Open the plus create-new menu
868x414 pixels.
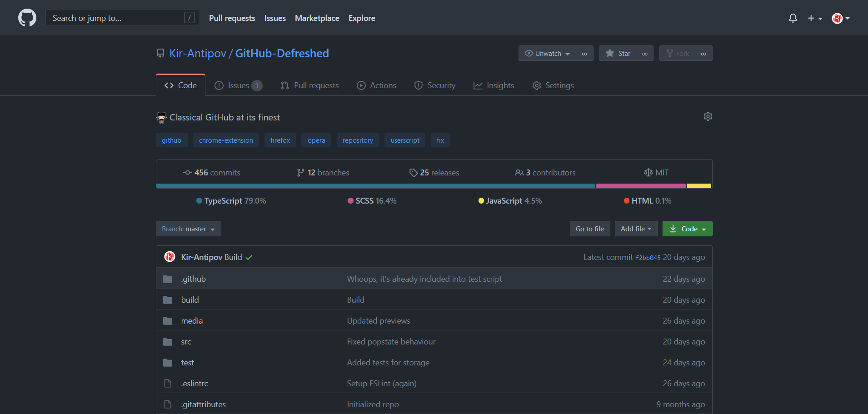(x=814, y=18)
